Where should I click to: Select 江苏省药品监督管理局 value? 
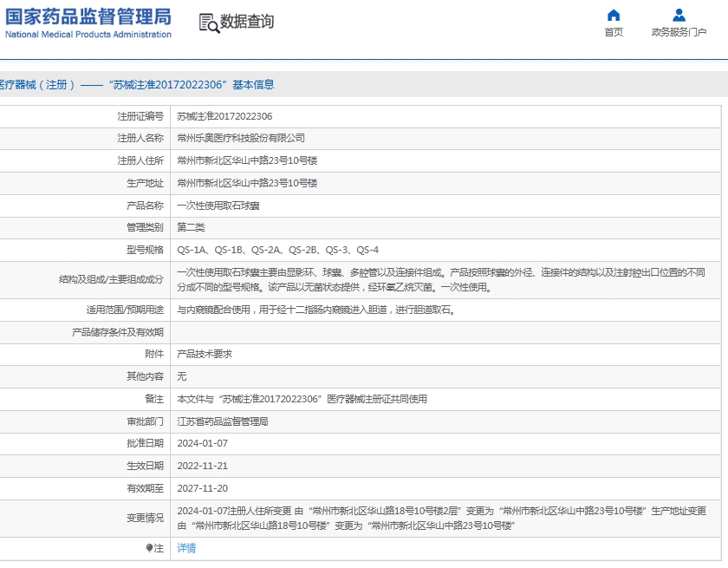(x=223, y=421)
